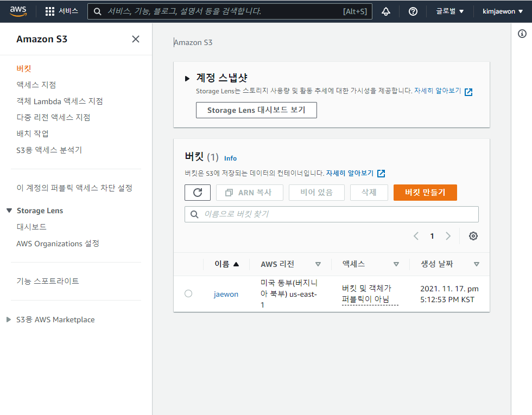The width and height of the screenshot is (532, 415).
Task: Click the 버킷 만들기 button
Action: 425,192
